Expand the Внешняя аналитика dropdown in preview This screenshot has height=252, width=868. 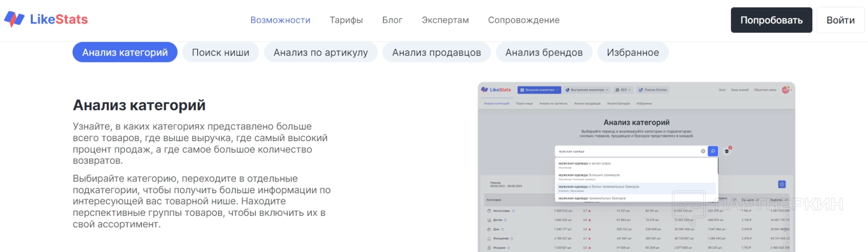(539, 90)
